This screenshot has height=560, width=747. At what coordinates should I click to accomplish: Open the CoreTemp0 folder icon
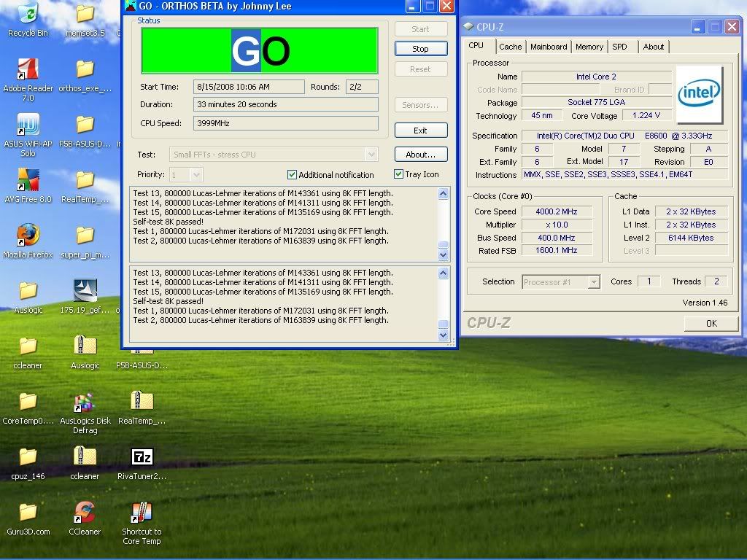point(28,402)
